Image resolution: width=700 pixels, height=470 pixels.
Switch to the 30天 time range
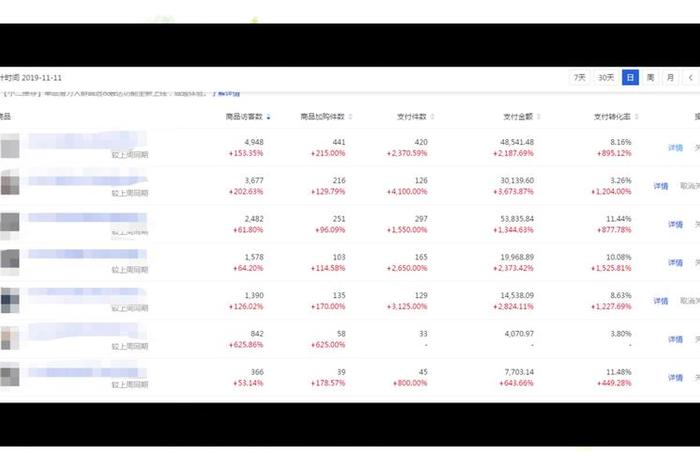tap(606, 77)
